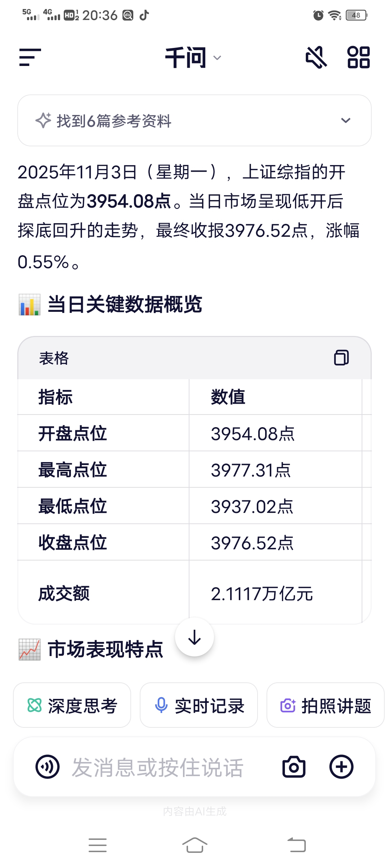Open the four-square apps grid
This screenshot has width=389, height=868.
(x=358, y=57)
